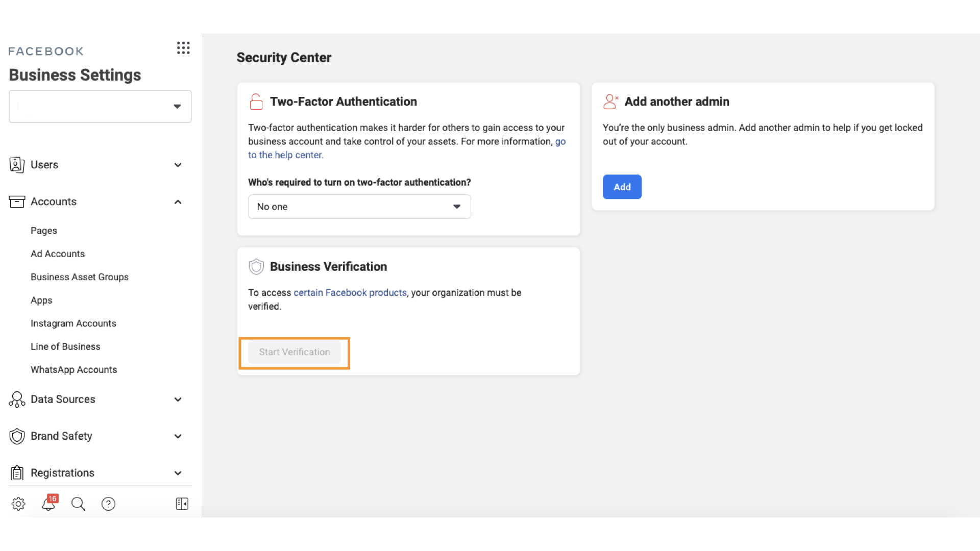Click the Data Sources icon
The image size is (980, 551).
click(x=17, y=399)
